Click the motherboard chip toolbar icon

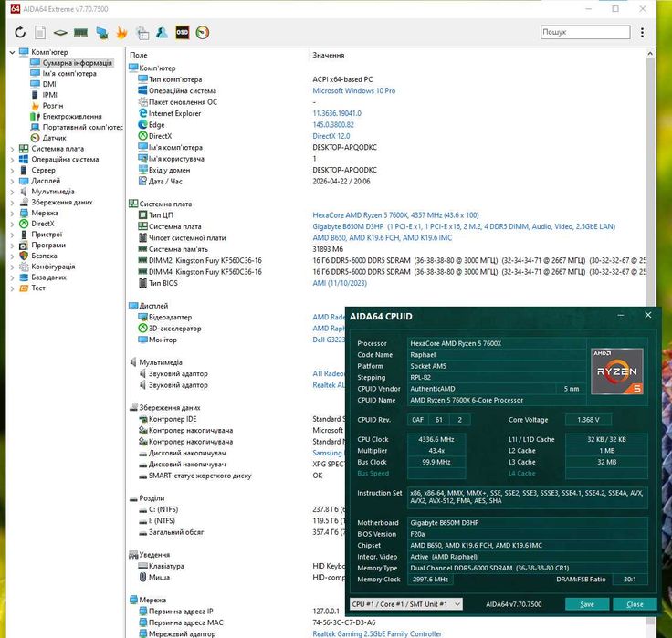click(60, 33)
